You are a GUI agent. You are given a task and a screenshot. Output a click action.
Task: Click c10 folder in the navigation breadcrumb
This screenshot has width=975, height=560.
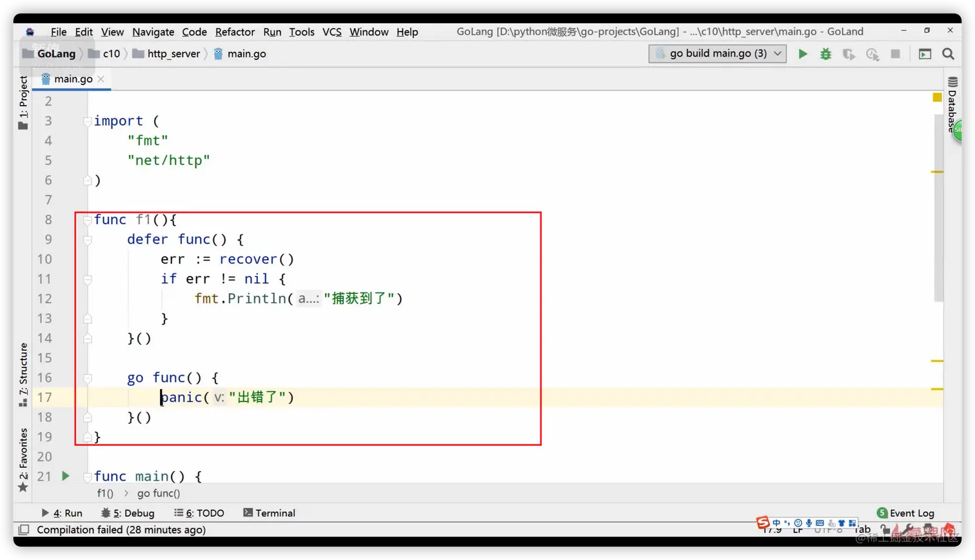point(104,53)
